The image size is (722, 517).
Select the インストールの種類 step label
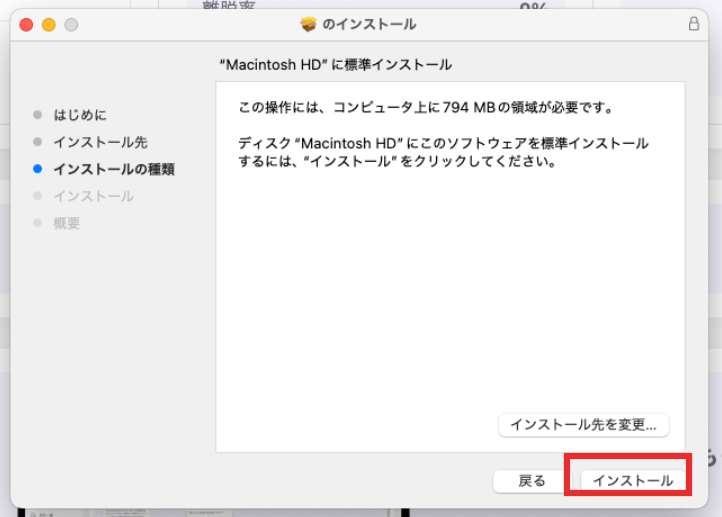click(114, 169)
